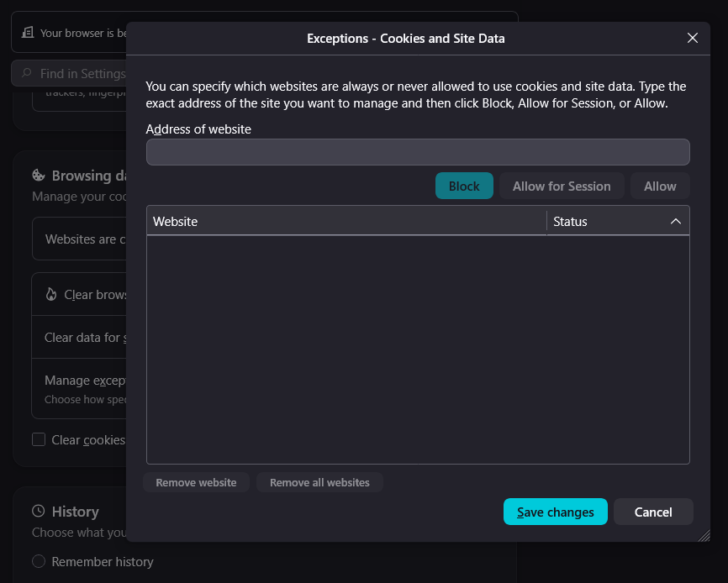Click the flame icon next to Clear browsing
The height and width of the screenshot is (583, 728).
tap(51, 295)
